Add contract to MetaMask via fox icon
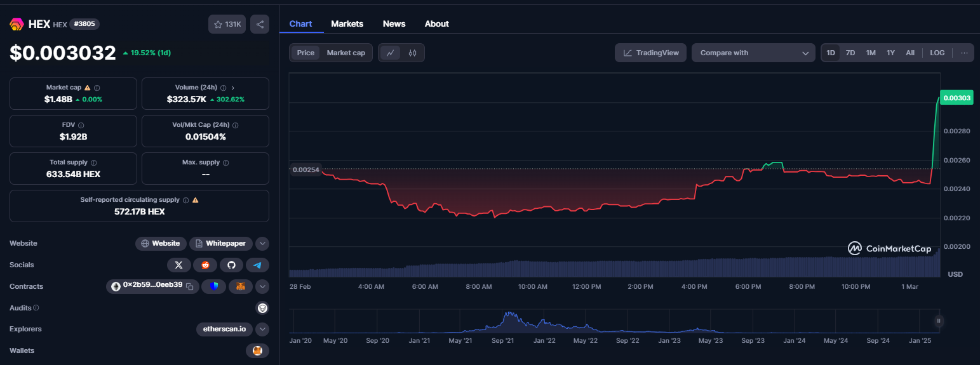This screenshot has width=980, height=365. point(241,287)
